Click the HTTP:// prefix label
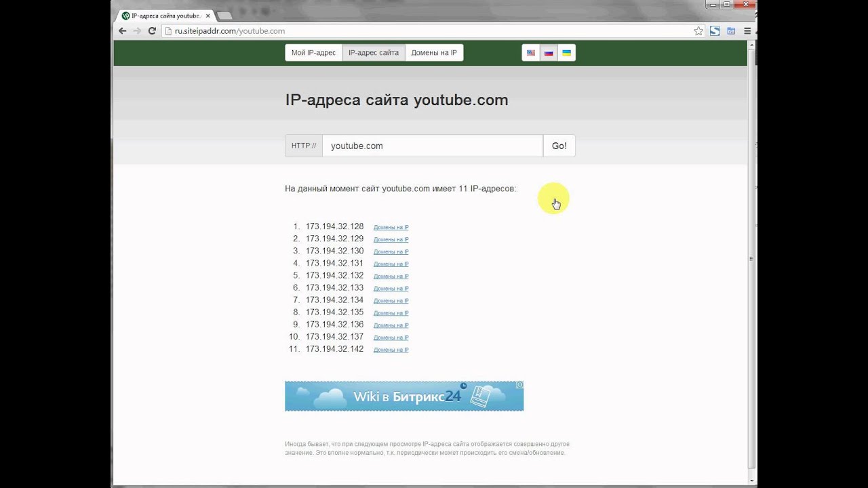This screenshot has width=868, height=488. pyautogui.click(x=304, y=146)
